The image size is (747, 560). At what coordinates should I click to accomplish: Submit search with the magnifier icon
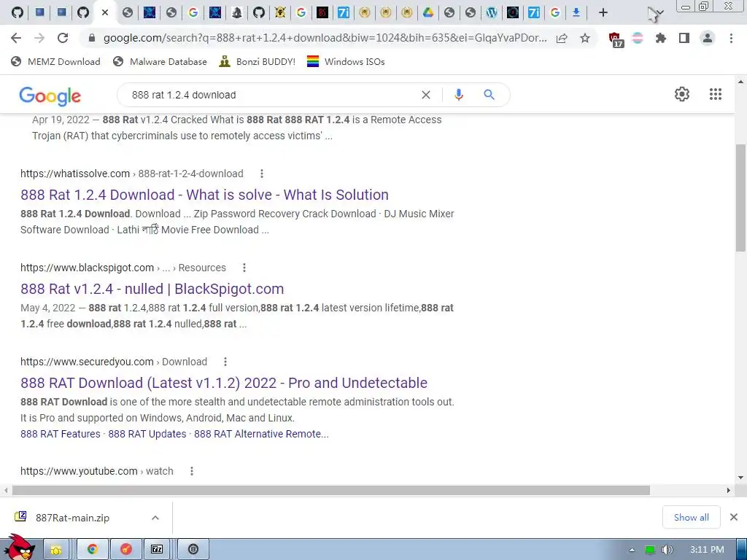(x=489, y=95)
